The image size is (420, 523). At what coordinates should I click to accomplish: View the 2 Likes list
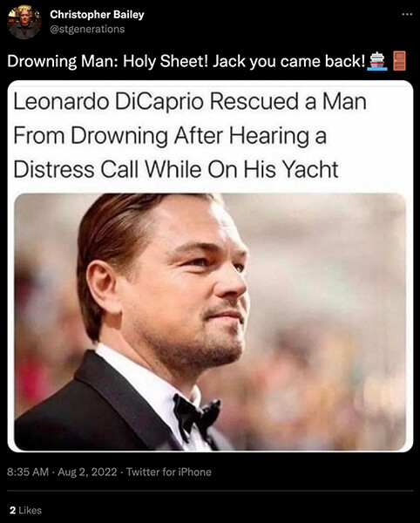click(x=25, y=510)
